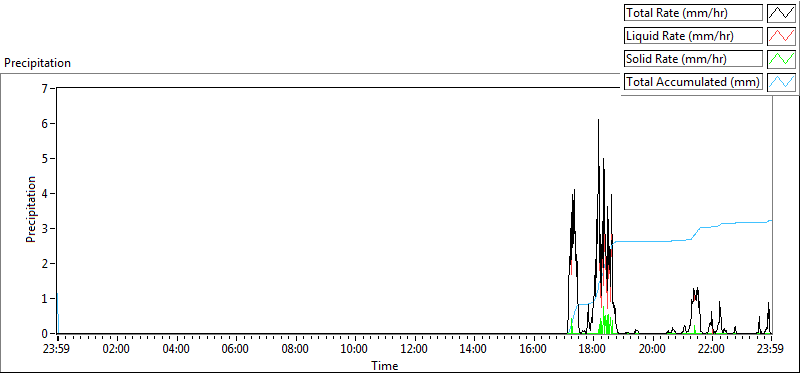Click the 02:00 time axis label

[117, 350]
